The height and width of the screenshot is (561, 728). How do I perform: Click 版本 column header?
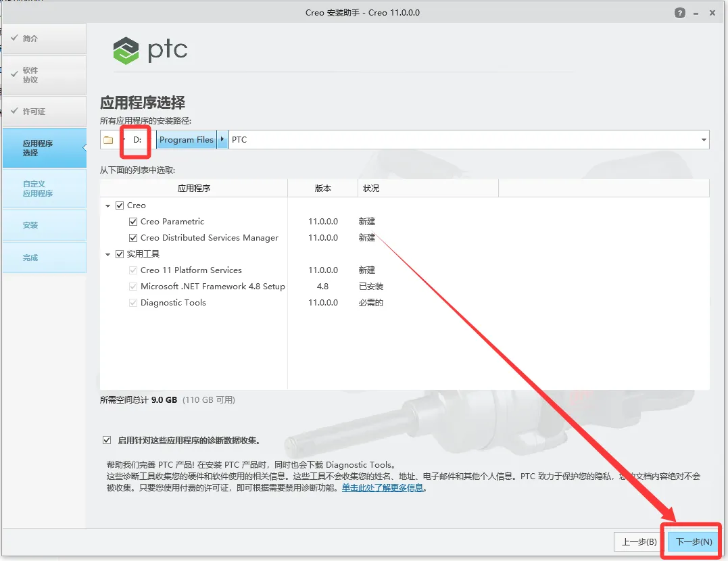coord(322,188)
